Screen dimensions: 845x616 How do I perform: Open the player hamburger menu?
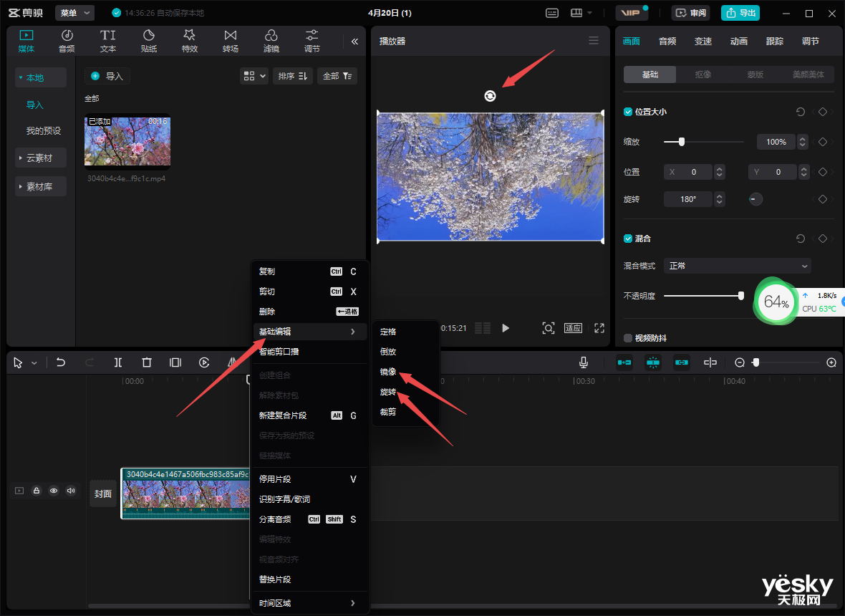(x=594, y=40)
